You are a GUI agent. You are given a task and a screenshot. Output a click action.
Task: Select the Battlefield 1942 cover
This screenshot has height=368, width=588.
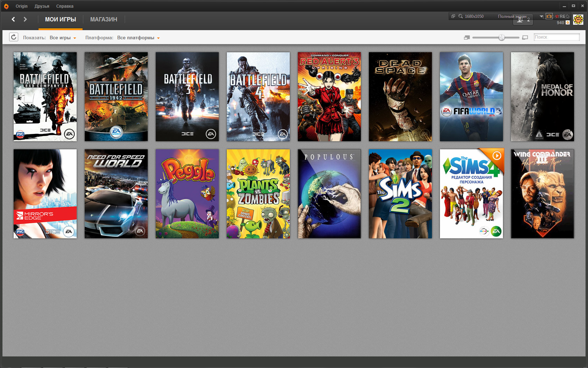click(116, 97)
